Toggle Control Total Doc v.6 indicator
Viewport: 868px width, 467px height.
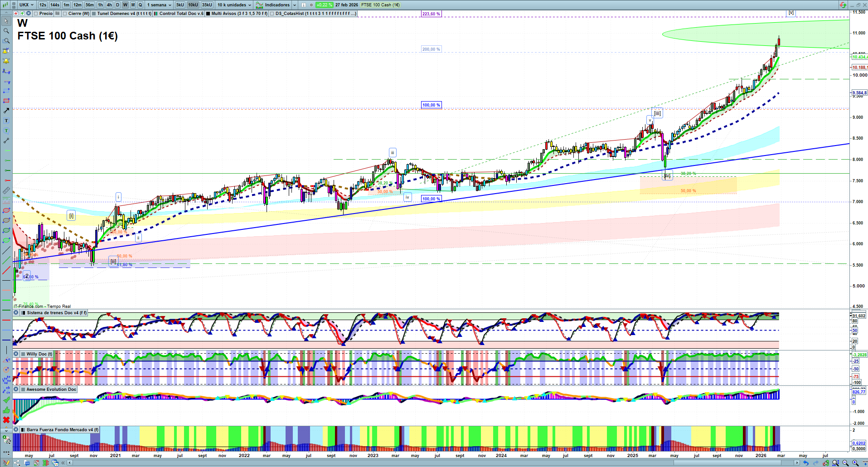coord(156,14)
